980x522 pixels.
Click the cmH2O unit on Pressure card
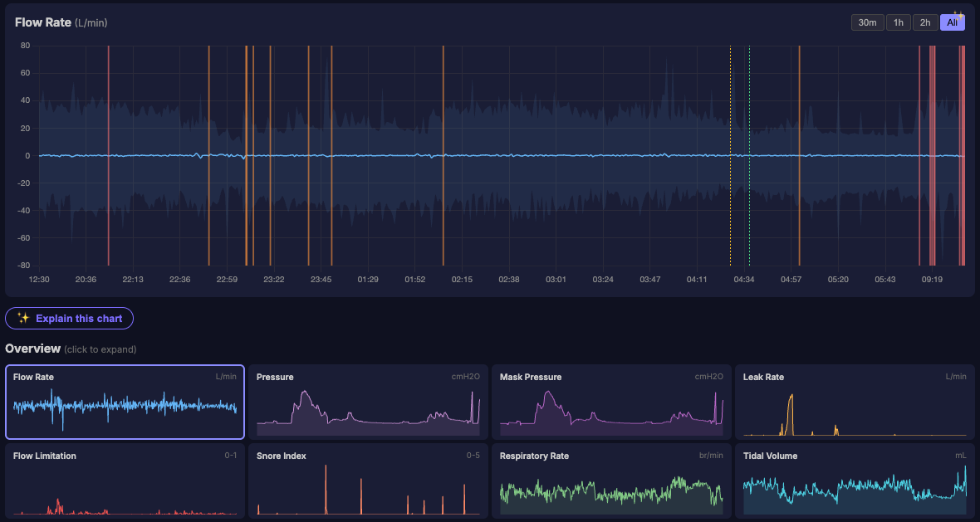coord(466,377)
